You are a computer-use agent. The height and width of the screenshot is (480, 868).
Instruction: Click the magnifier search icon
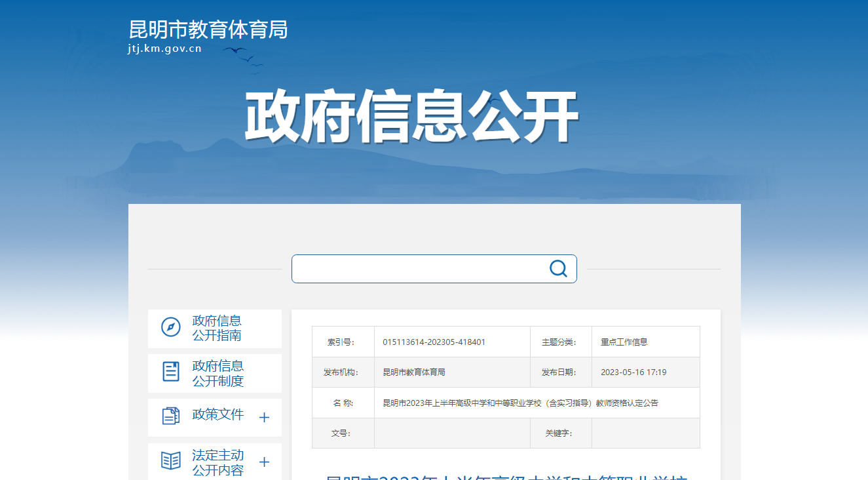tap(557, 268)
